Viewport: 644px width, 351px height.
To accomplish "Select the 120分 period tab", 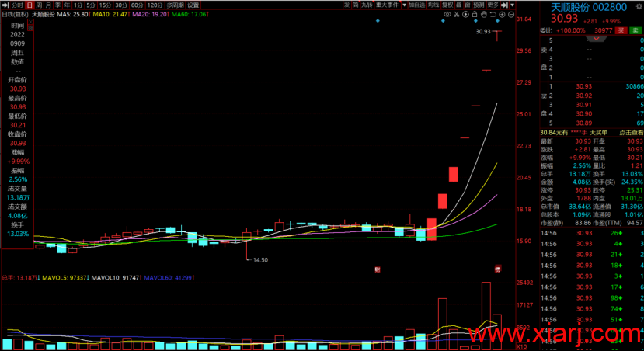I will coord(155,5).
